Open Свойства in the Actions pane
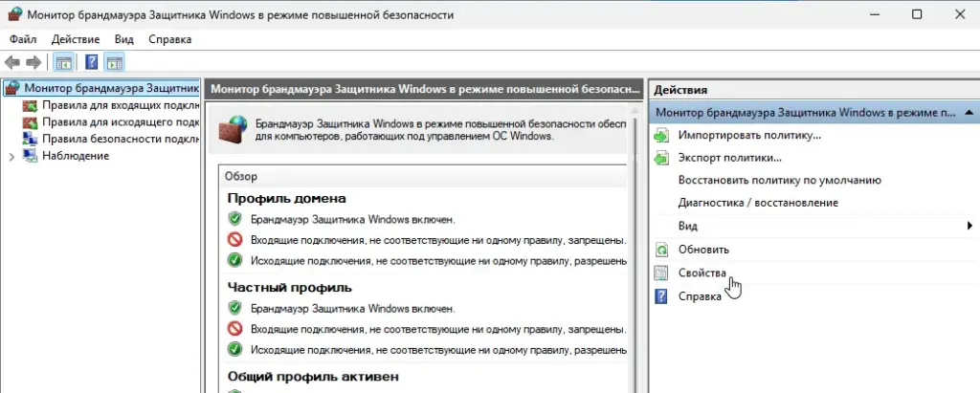This screenshot has height=393, width=980. 702,273
